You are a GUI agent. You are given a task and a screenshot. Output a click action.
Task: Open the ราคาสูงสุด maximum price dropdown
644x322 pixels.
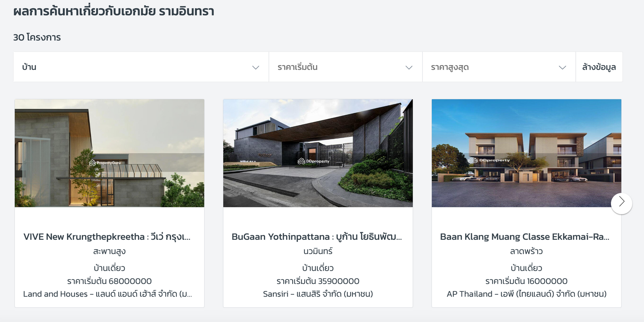pyautogui.click(x=499, y=67)
